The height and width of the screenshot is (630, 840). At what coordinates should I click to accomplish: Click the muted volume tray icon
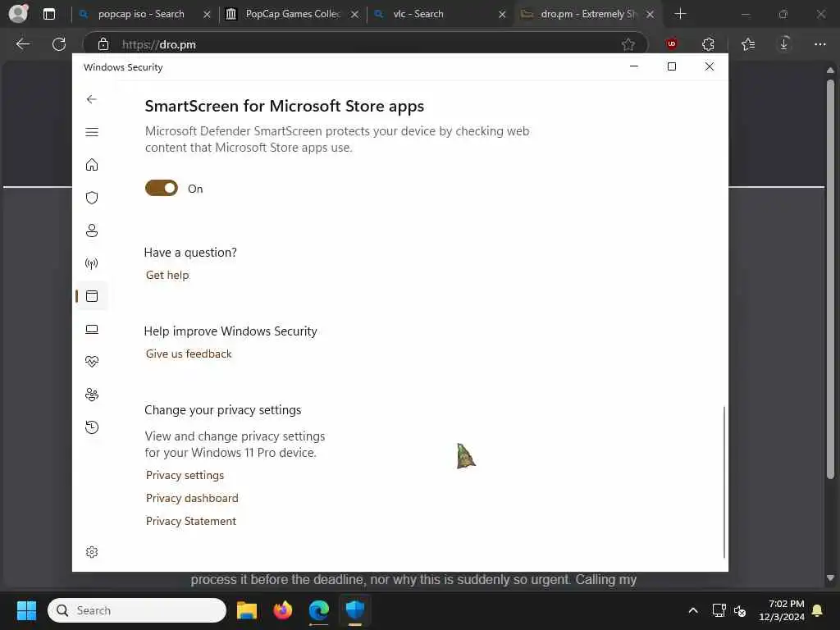coord(740,610)
